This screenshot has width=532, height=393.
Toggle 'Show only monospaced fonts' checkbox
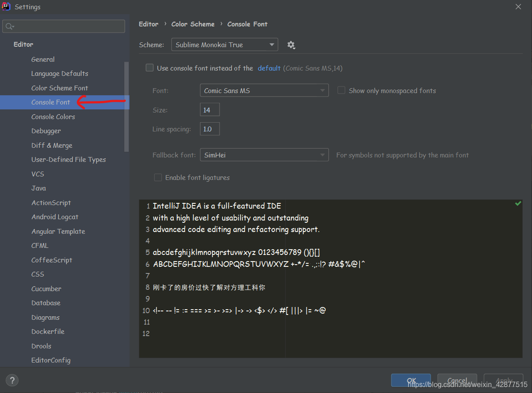click(x=341, y=90)
